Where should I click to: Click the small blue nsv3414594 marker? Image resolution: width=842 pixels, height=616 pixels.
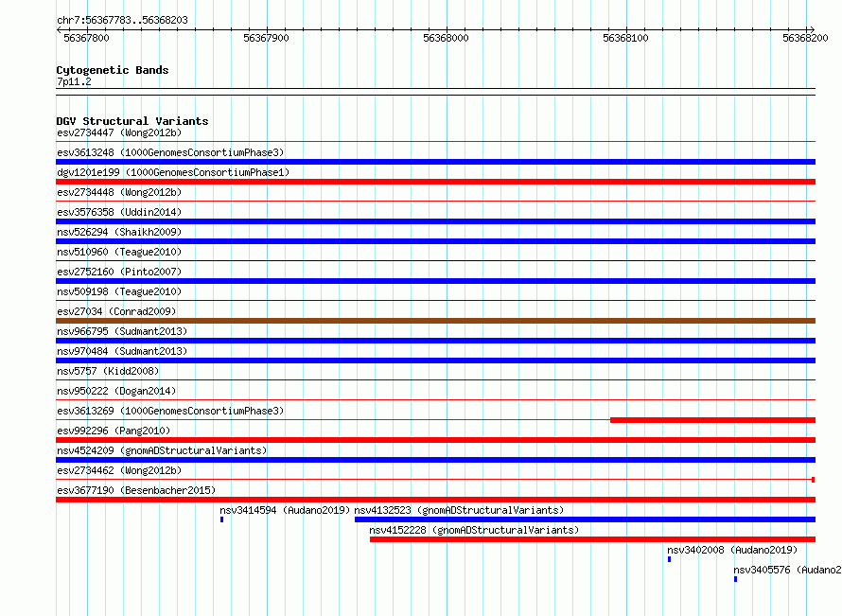(221, 519)
